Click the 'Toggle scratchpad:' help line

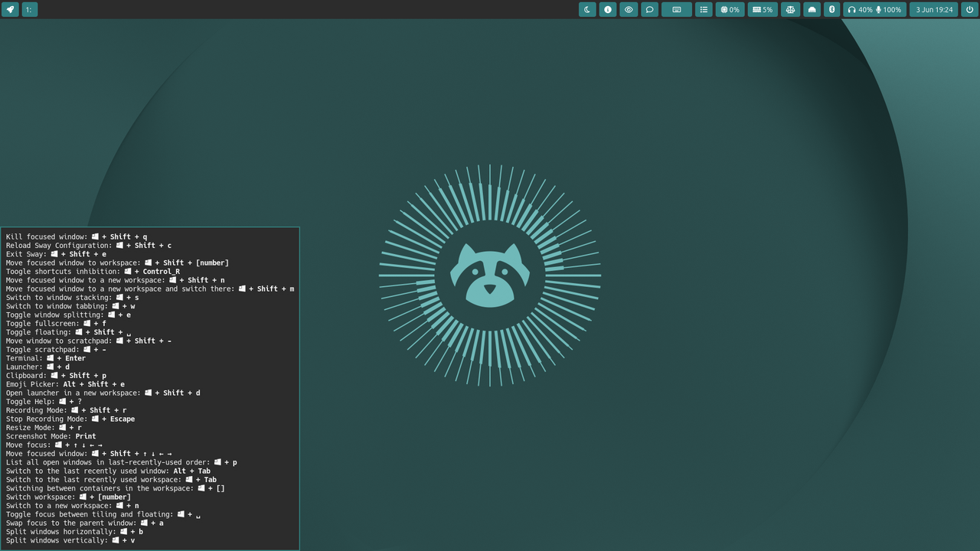(56, 350)
